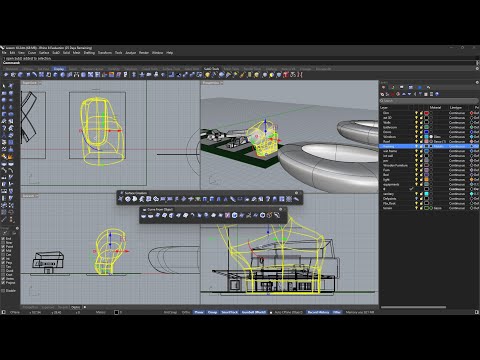Close the Curve From Object floating toolbar

click(x=285, y=209)
